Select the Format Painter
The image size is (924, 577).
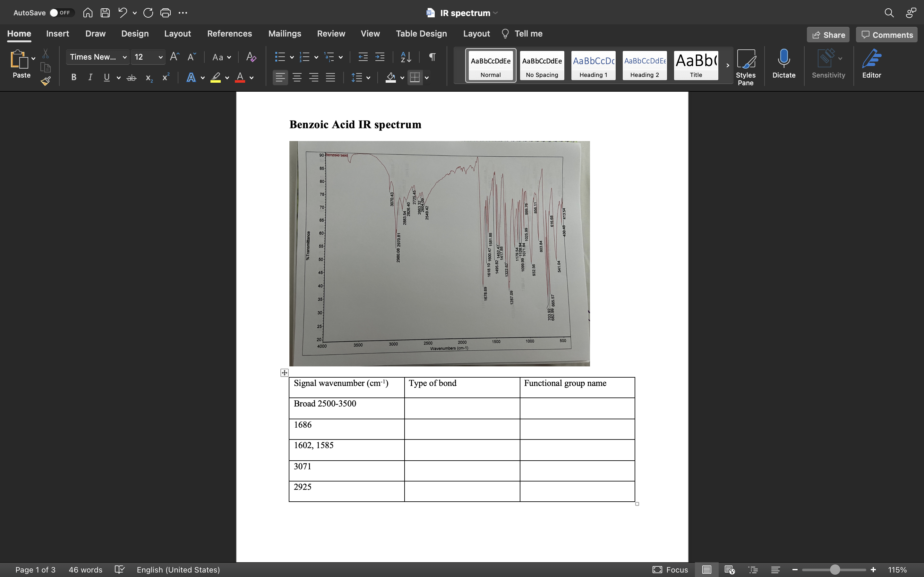point(46,81)
